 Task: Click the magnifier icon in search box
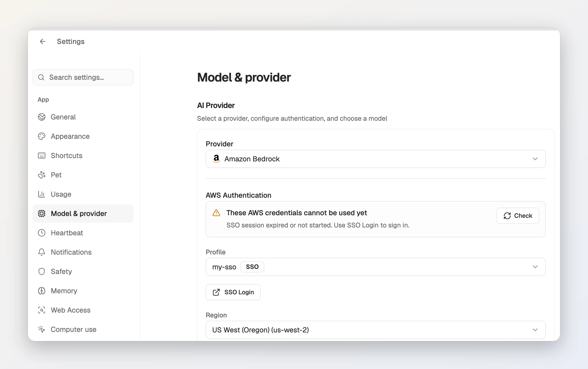(41, 77)
